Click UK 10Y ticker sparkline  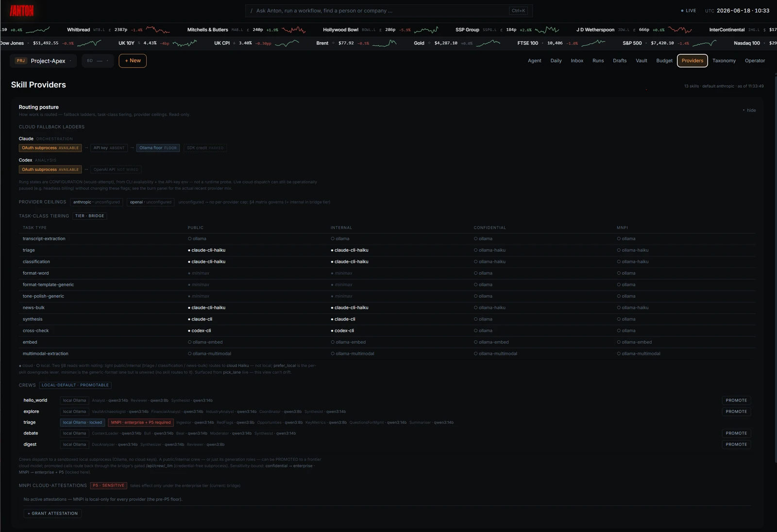point(185,43)
